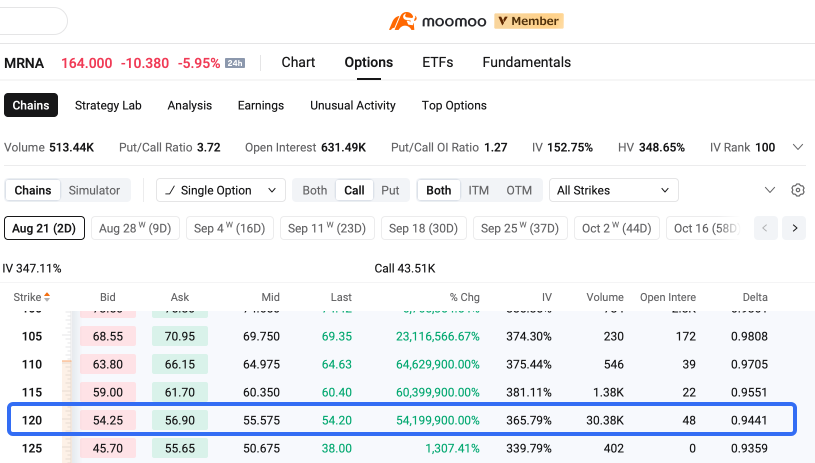This screenshot has height=463, width=815.
Task: Click the MRNA ticker symbol
Action: 24,63
